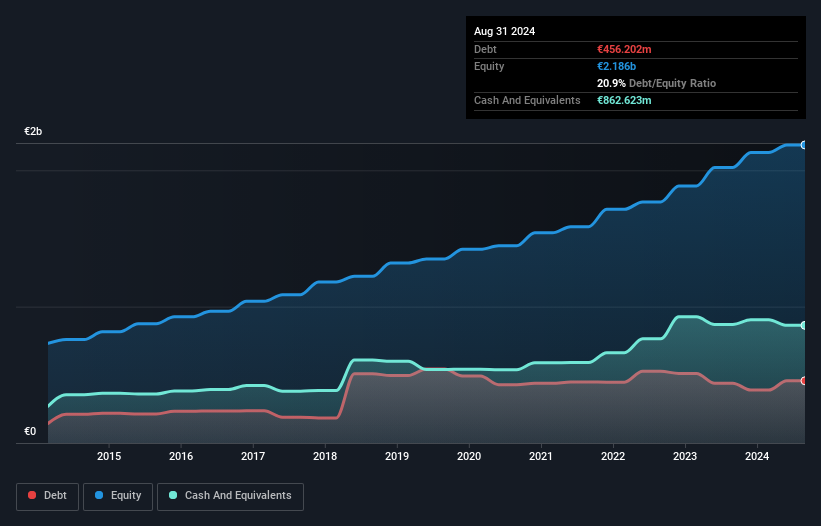Select the Cash endpoint marker on chart
The height and width of the screenshot is (526, 821).
tap(804, 326)
